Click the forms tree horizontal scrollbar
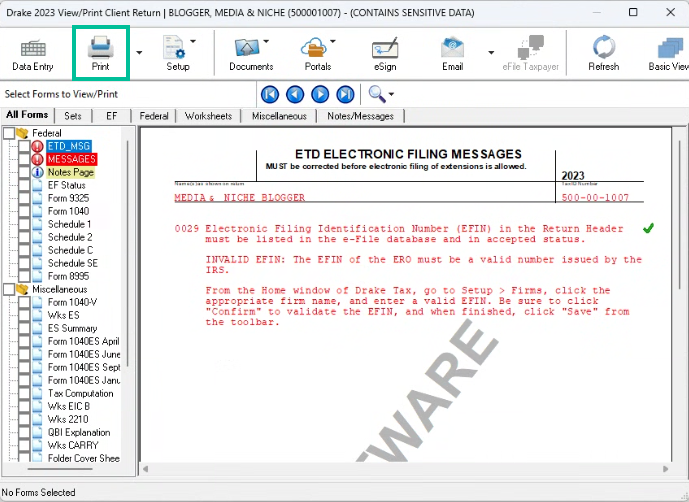The height and width of the screenshot is (502, 689). tap(60, 469)
